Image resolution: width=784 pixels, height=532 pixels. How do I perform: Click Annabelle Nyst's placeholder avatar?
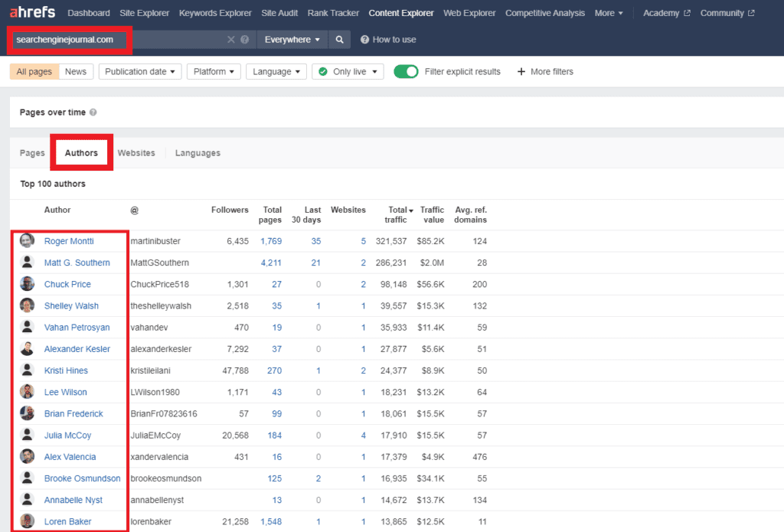(27, 500)
